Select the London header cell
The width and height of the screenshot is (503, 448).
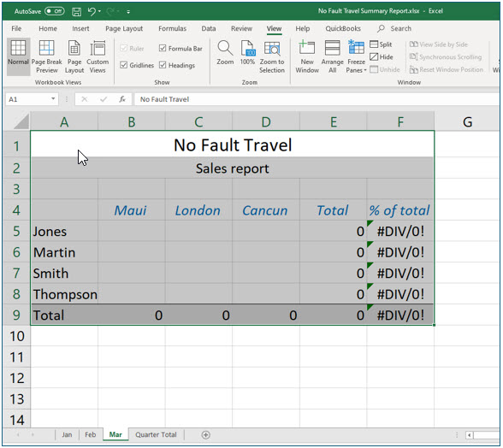point(198,210)
